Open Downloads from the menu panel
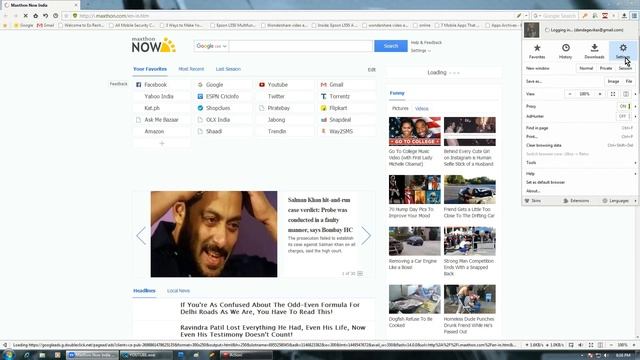The width and height of the screenshot is (640, 360). [x=594, y=51]
